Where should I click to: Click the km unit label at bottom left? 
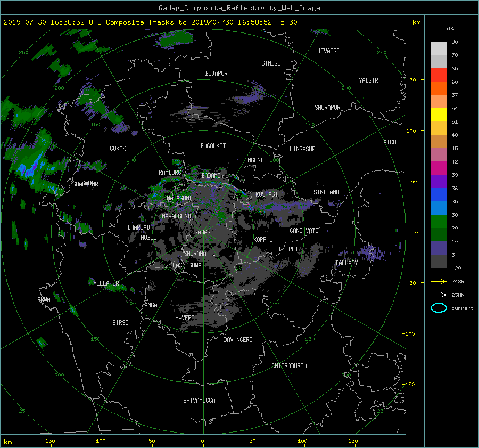click(8, 442)
